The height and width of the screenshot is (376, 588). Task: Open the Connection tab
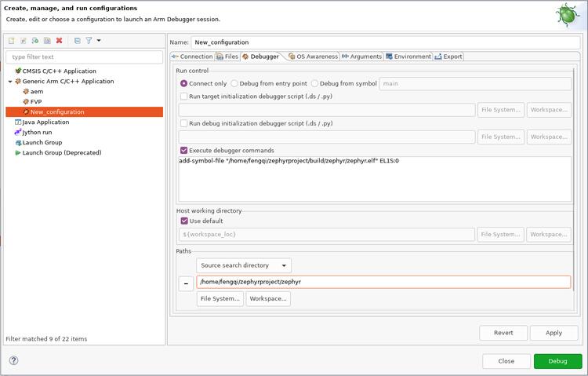pyautogui.click(x=192, y=57)
